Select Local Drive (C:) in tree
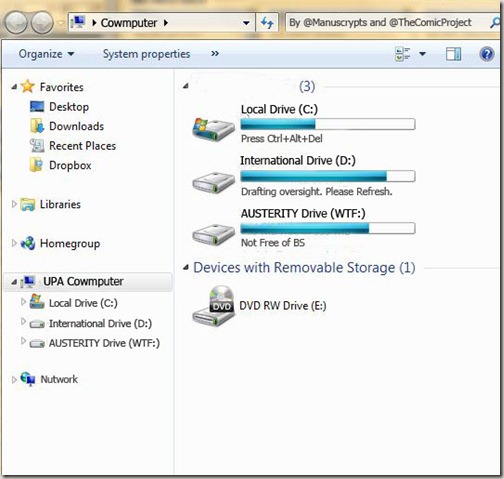The height and width of the screenshot is (479, 504). [83, 303]
